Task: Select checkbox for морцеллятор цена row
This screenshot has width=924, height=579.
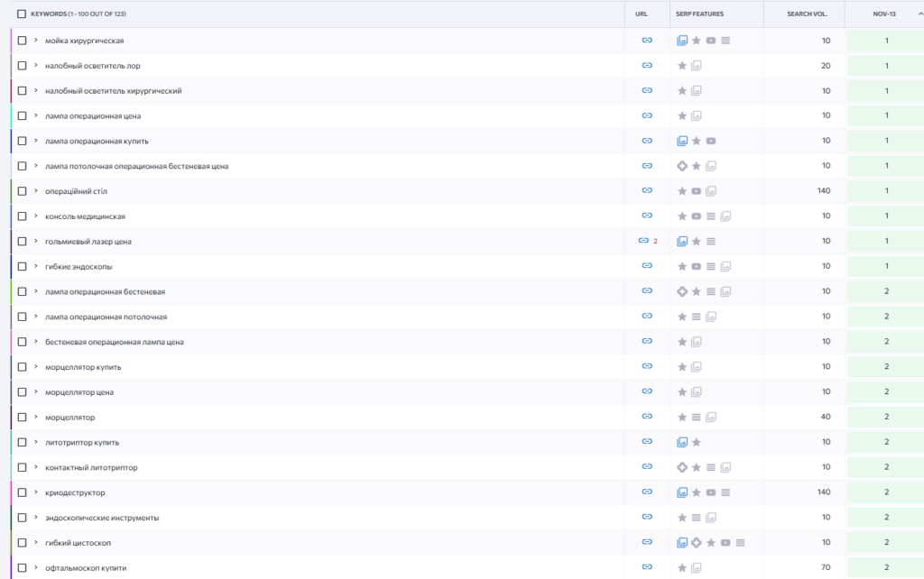Action: [x=22, y=391]
